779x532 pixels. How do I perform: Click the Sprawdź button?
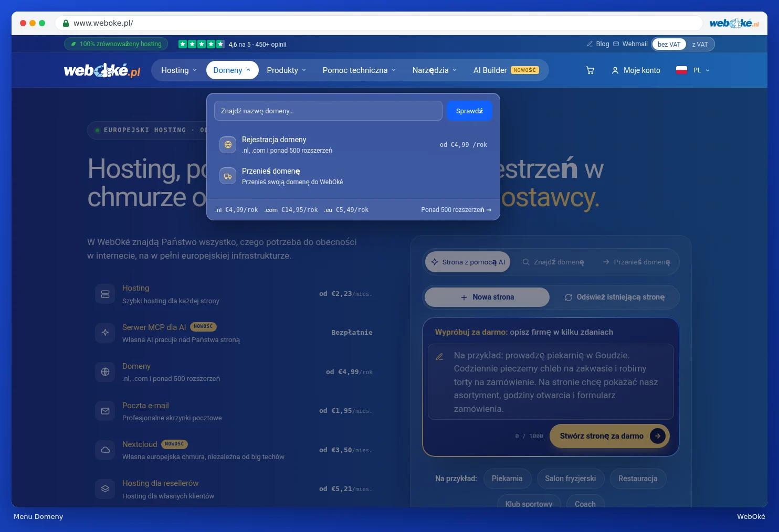[469, 111]
